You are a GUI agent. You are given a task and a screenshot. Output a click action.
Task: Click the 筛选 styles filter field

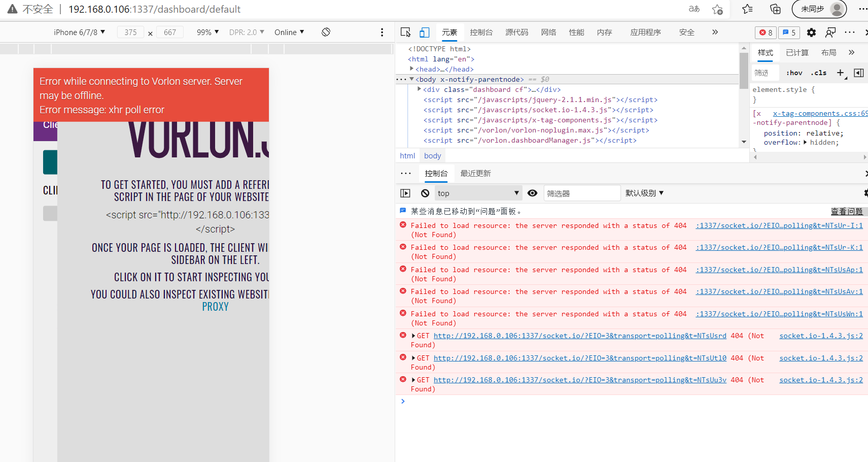click(766, 73)
